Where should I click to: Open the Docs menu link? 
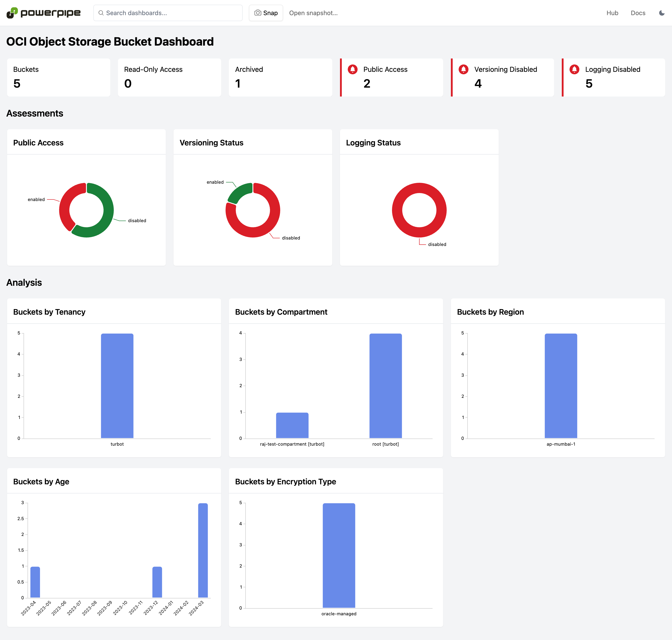[x=638, y=13]
